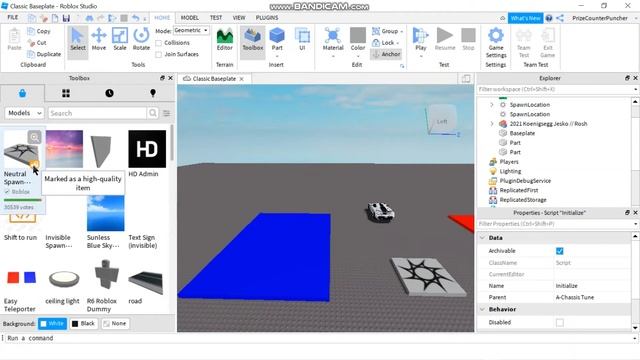Open the help question mark icon
The image size is (640, 360).
coord(549,18)
